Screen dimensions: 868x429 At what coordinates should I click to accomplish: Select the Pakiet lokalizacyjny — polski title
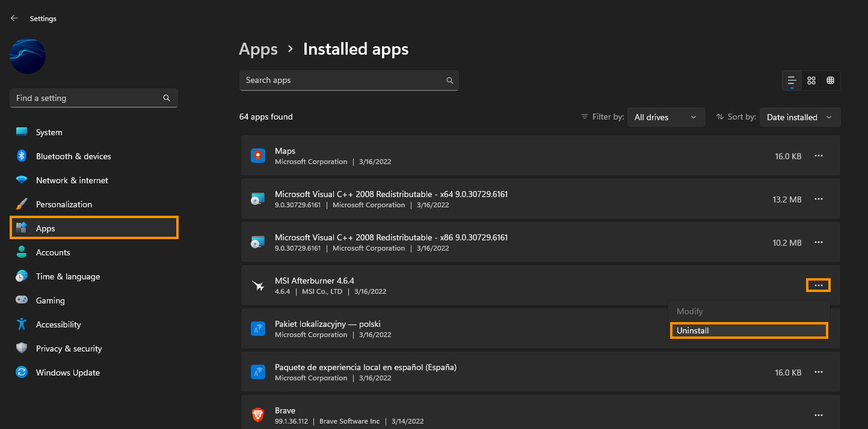(x=328, y=324)
